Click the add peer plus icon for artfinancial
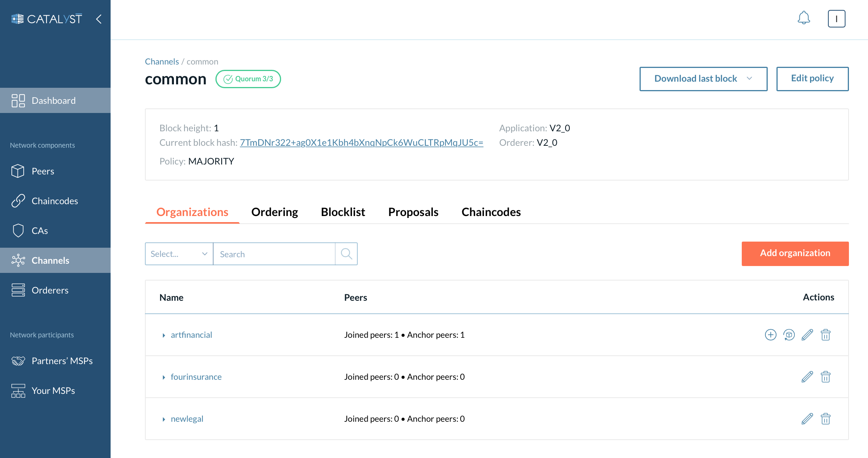Screen dimensions: 868x458 coord(770,335)
